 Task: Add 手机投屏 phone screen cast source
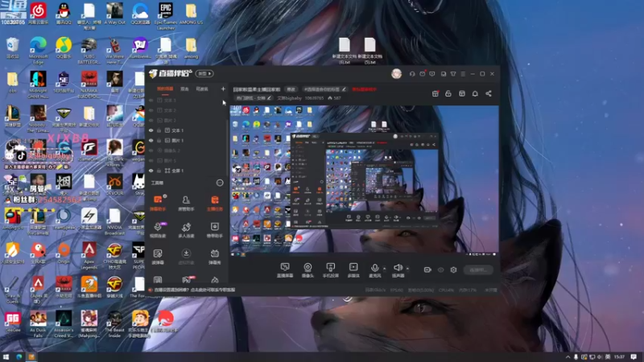pos(330,270)
